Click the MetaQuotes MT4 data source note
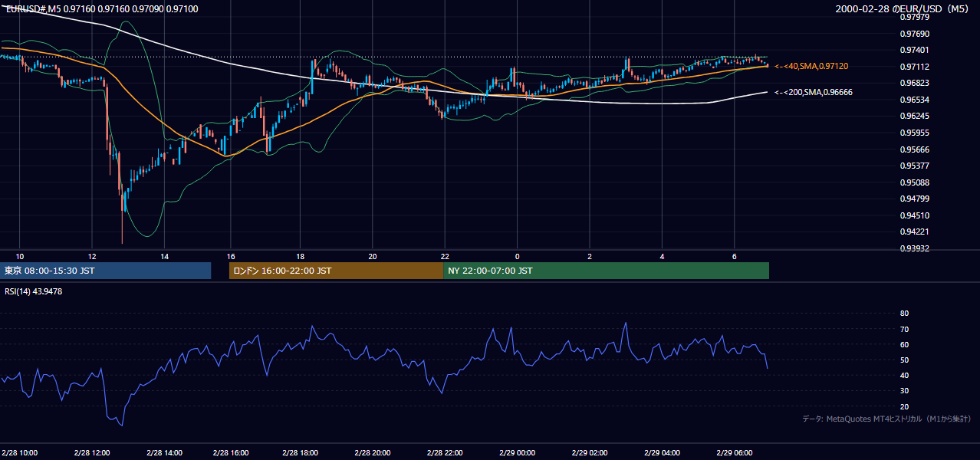This screenshot has height=460, width=980. (886, 419)
